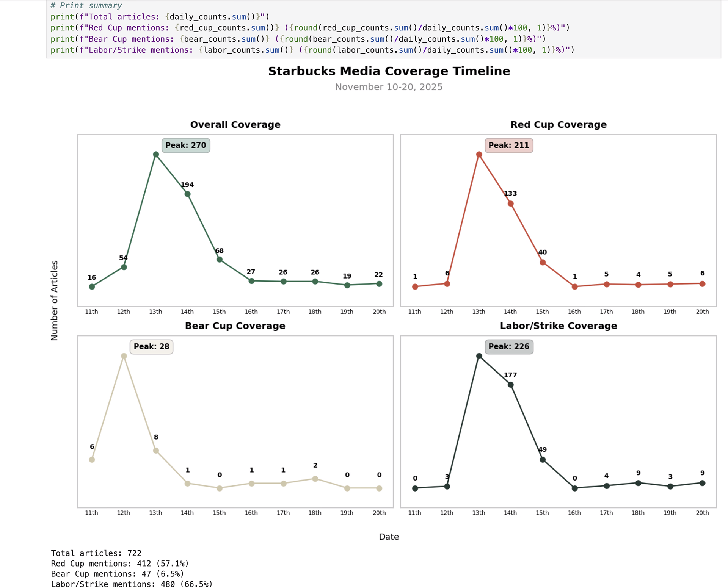Click the 'Total articles: 722' summary line
Viewport: 728px width, 587px height.
(x=96, y=553)
